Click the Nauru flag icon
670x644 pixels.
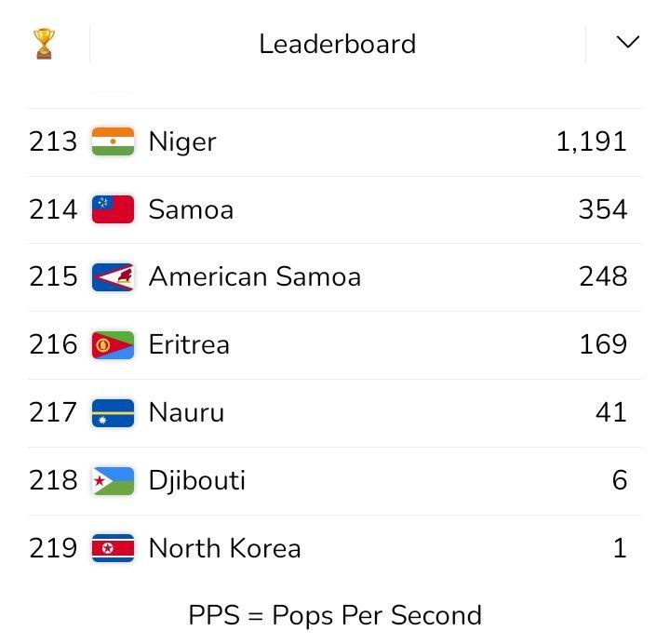[x=114, y=412]
